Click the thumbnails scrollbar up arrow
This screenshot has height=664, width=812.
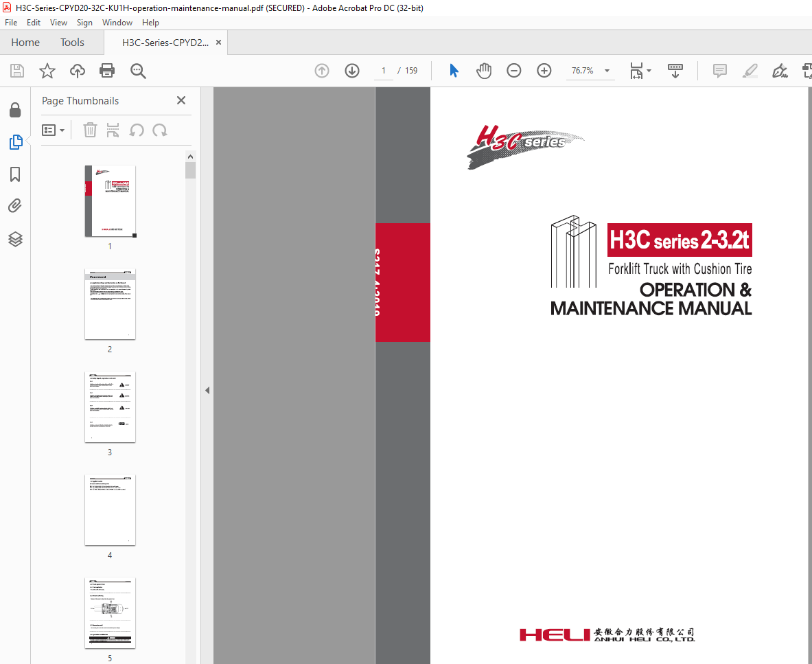(x=191, y=157)
